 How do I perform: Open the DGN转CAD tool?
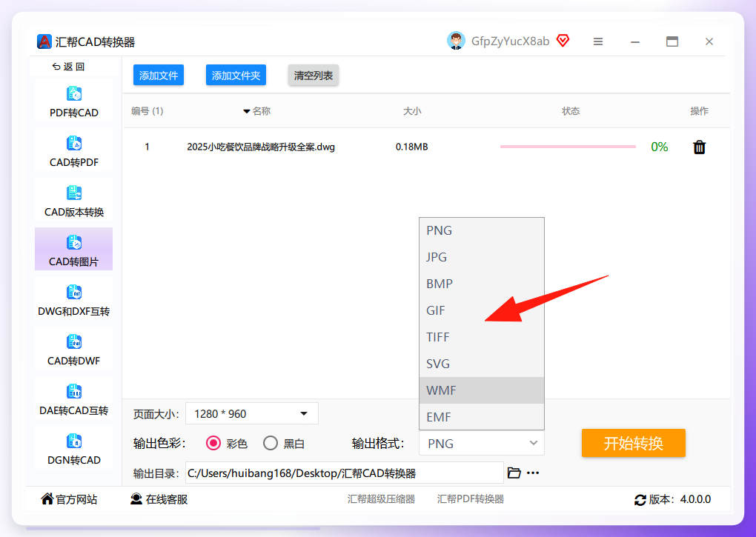pos(74,449)
